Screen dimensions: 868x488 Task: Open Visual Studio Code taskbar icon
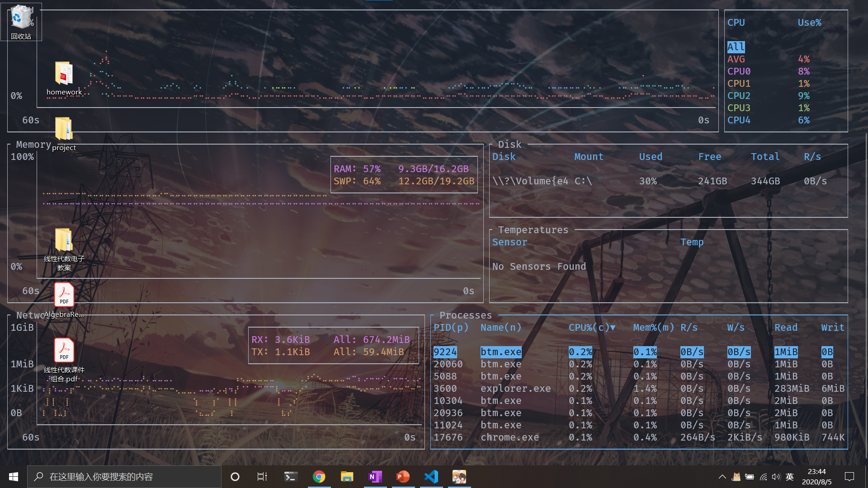coord(431,477)
